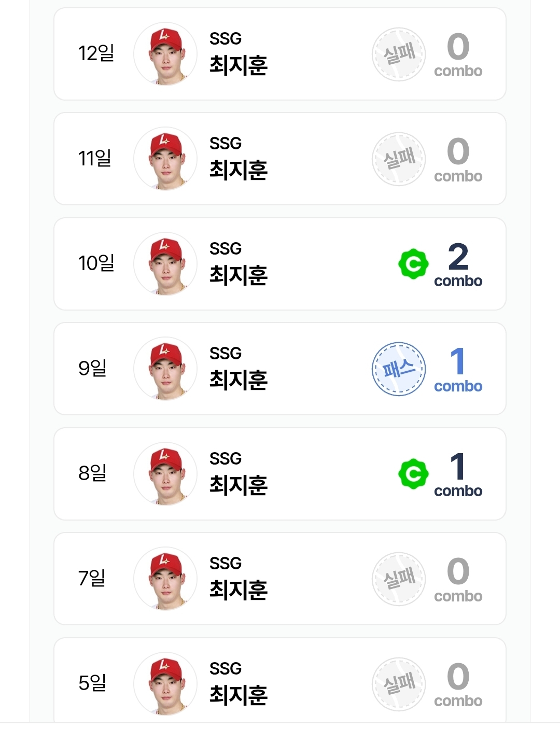Click the 0 combo count on 11일
Viewport: 560px width, 729px height.
[x=458, y=159]
